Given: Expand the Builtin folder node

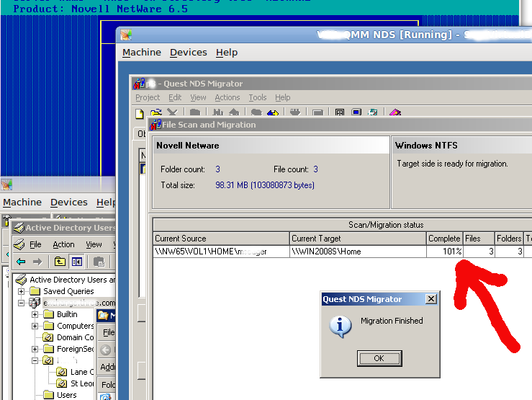Looking at the screenshot, I should [x=35, y=314].
